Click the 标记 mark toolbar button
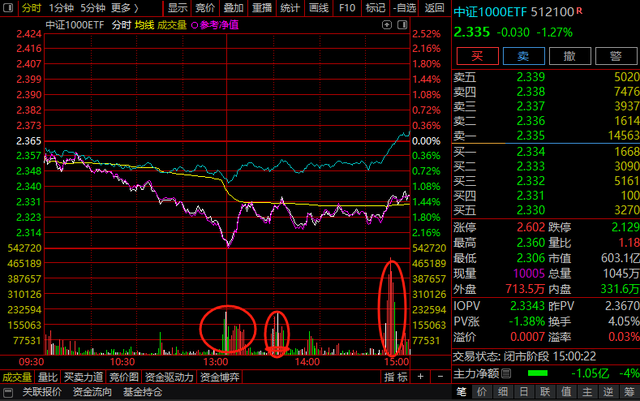The image size is (640, 401). tap(375, 8)
